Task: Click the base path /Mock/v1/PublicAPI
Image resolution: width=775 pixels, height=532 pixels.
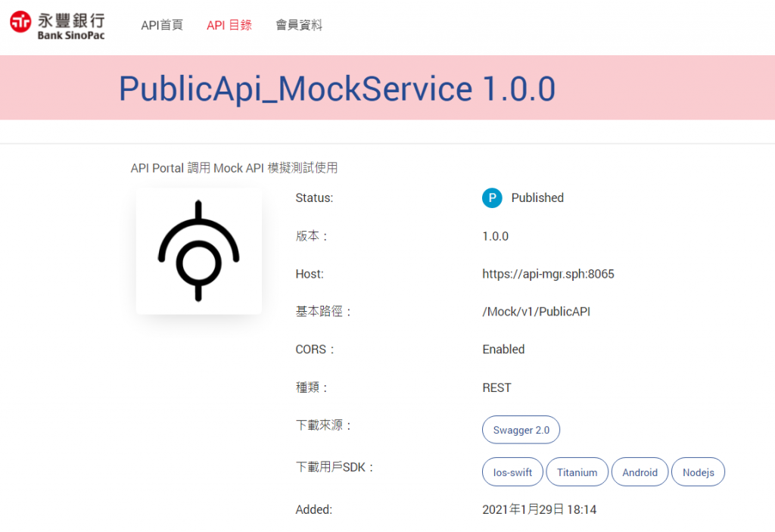Action: pyautogui.click(x=537, y=312)
